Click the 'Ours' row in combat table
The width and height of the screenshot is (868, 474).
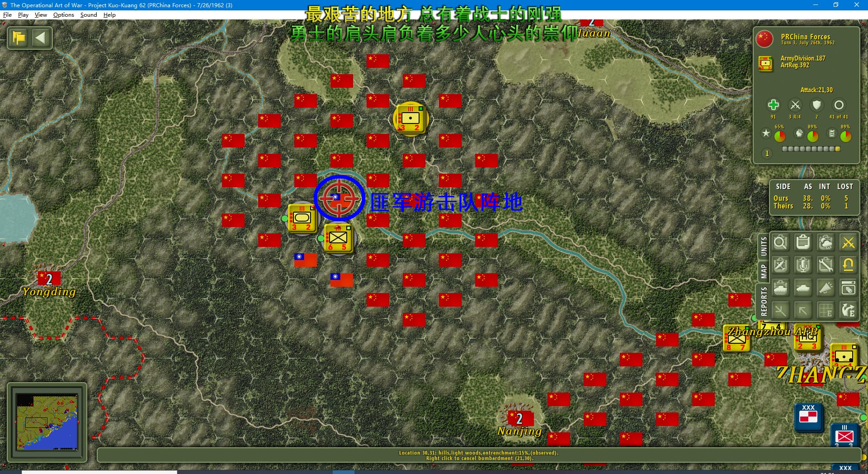tap(811, 198)
